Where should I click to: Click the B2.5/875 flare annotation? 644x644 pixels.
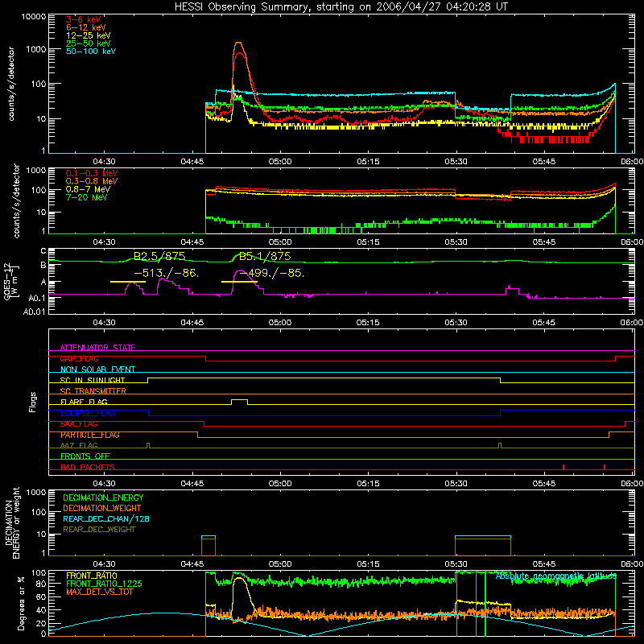(159, 256)
